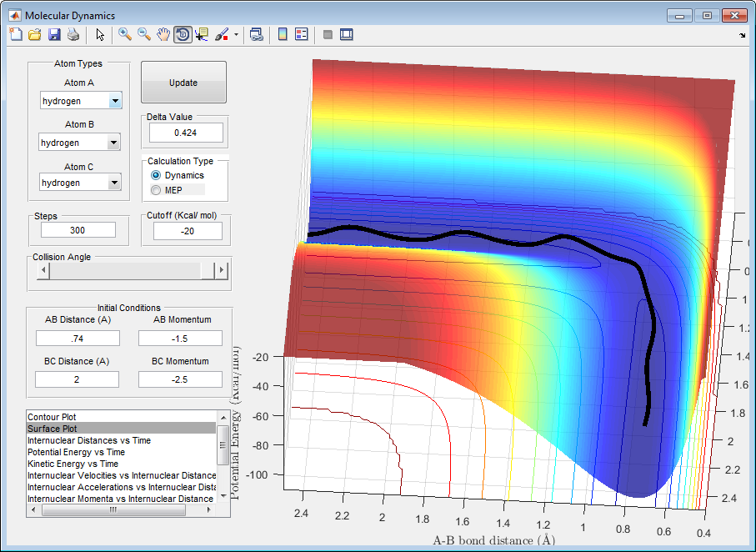The width and height of the screenshot is (756, 552).
Task: Save the figure with the floppy disk icon
Action: tap(54, 34)
